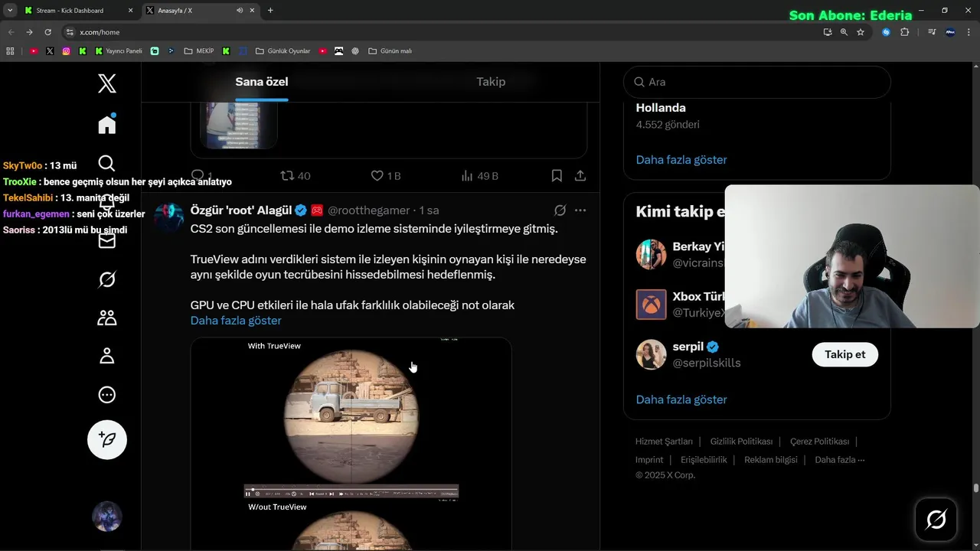Switch to the Takip tab

(491, 82)
